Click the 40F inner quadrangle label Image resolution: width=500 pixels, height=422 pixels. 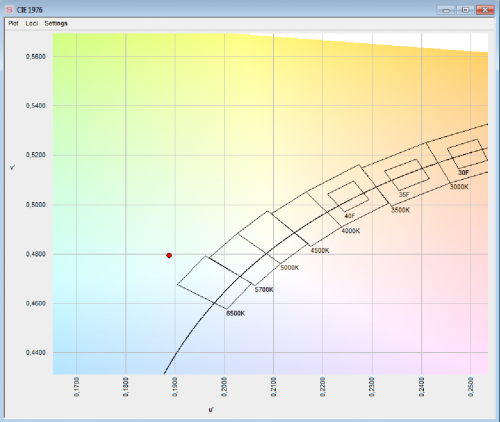pyautogui.click(x=350, y=216)
